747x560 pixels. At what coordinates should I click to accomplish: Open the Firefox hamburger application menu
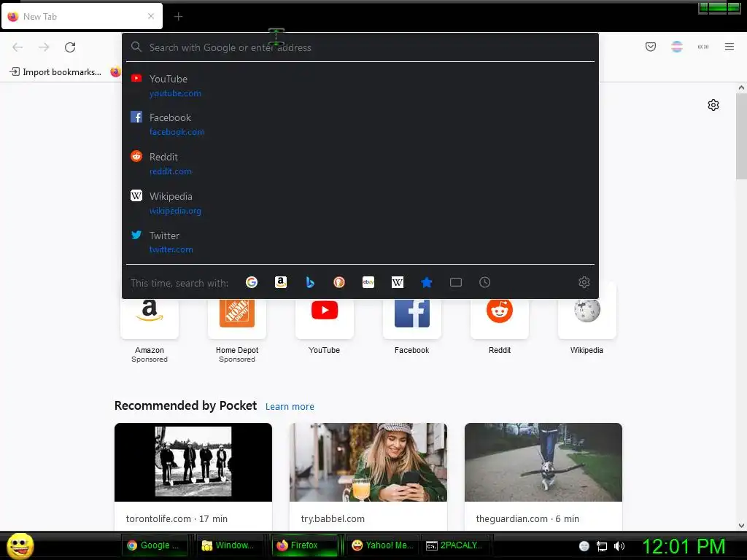[729, 47]
